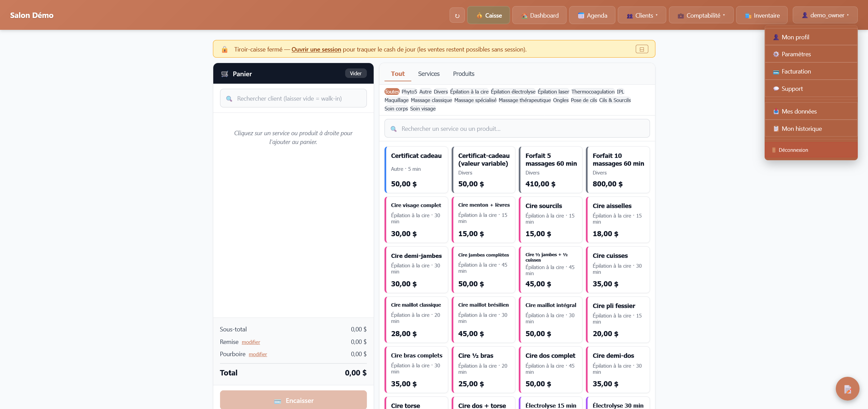Filter by Épilation à la cire category
The width and height of the screenshot is (868, 409).
(469, 92)
